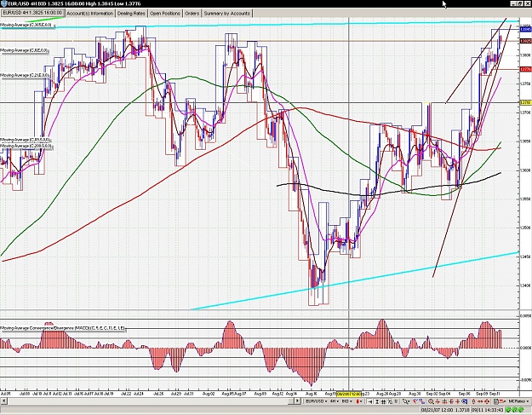The image size is (532, 415).
Task: Click the red double-bar cross icon
Action: pos(451,401)
